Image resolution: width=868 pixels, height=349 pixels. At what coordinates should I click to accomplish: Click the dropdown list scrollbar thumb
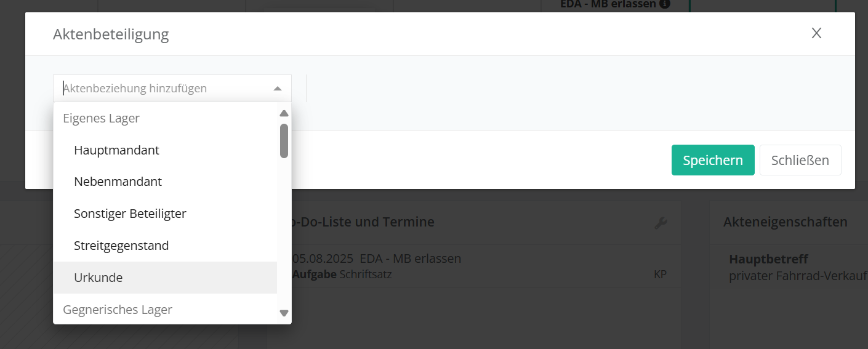tap(284, 140)
